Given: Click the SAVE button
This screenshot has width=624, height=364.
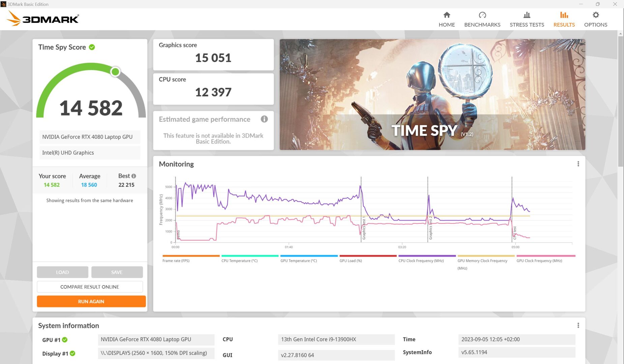Looking at the screenshot, I should [x=117, y=272].
